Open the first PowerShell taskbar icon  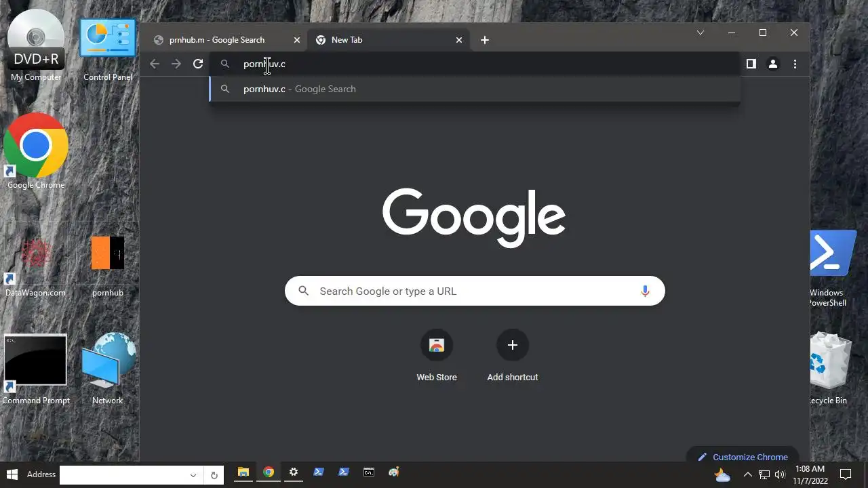click(319, 472)
